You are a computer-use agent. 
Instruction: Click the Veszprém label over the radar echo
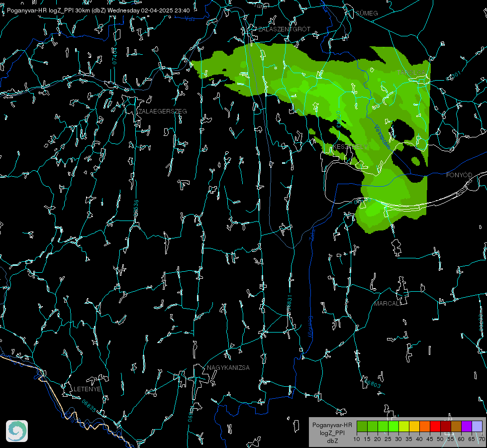(x=382, y=137)
